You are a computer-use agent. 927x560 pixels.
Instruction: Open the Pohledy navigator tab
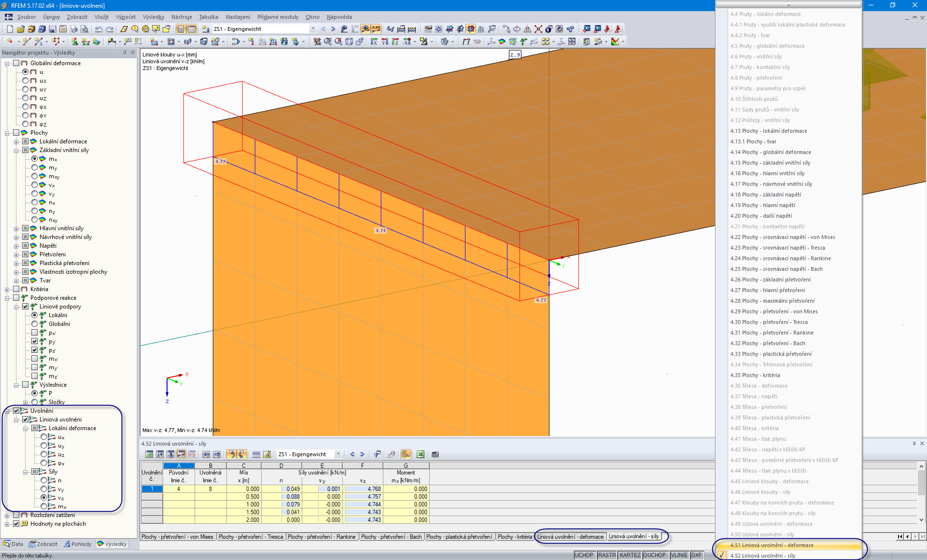pyautogui.click(x=78, y=544)
